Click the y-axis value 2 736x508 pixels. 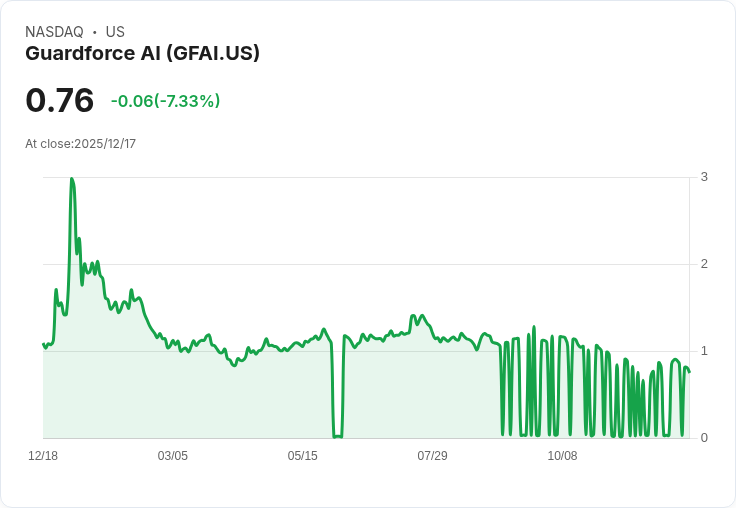[704, 264]
